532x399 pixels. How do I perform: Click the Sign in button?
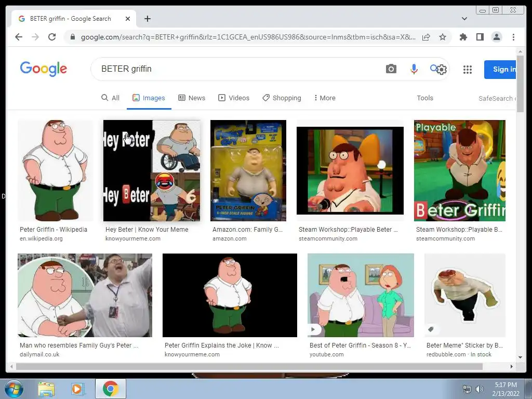[x=500, y=69]
